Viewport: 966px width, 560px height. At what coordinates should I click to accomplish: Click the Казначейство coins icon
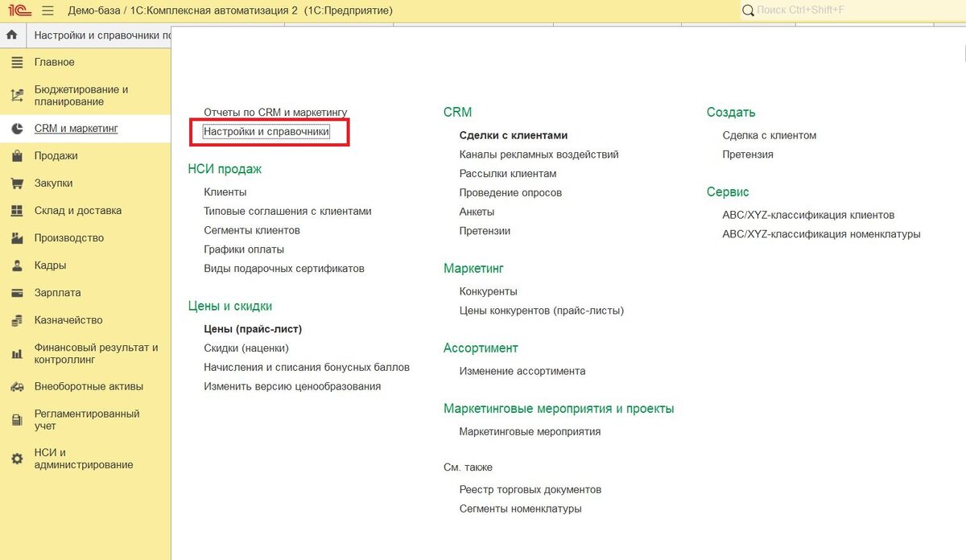click(x=17, y=320)
